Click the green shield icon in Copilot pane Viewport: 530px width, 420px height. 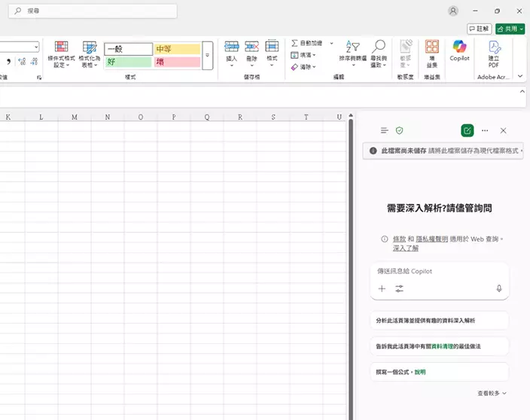point(400,130)
